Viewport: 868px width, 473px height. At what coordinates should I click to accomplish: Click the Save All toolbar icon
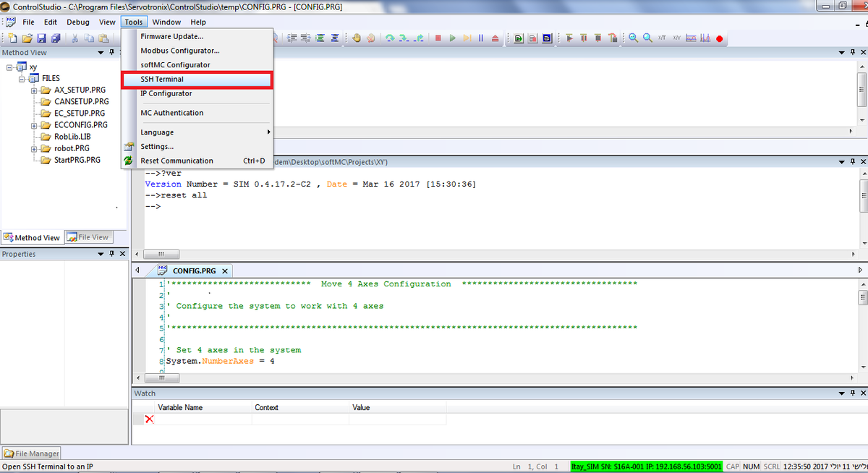tap(56, 38)
